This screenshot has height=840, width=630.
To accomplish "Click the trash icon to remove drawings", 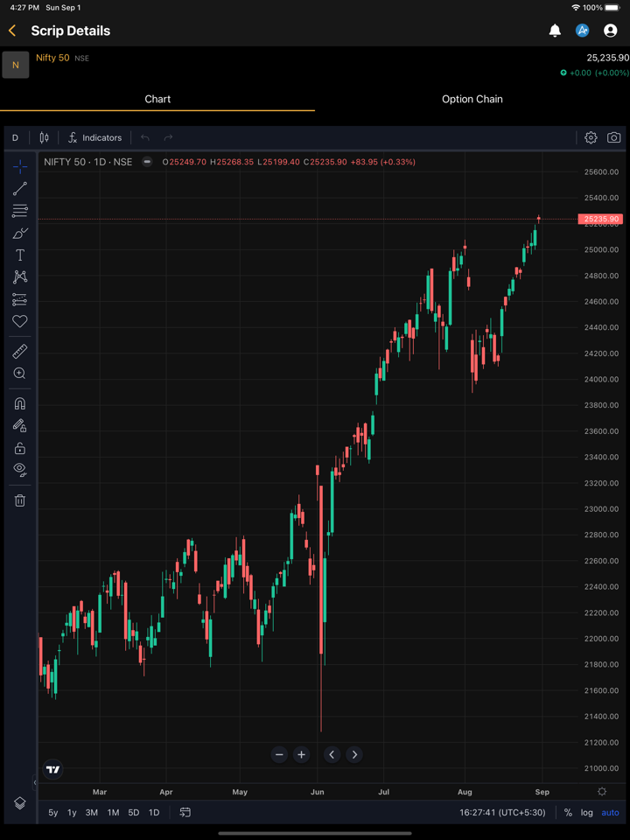I will point(20,500).
